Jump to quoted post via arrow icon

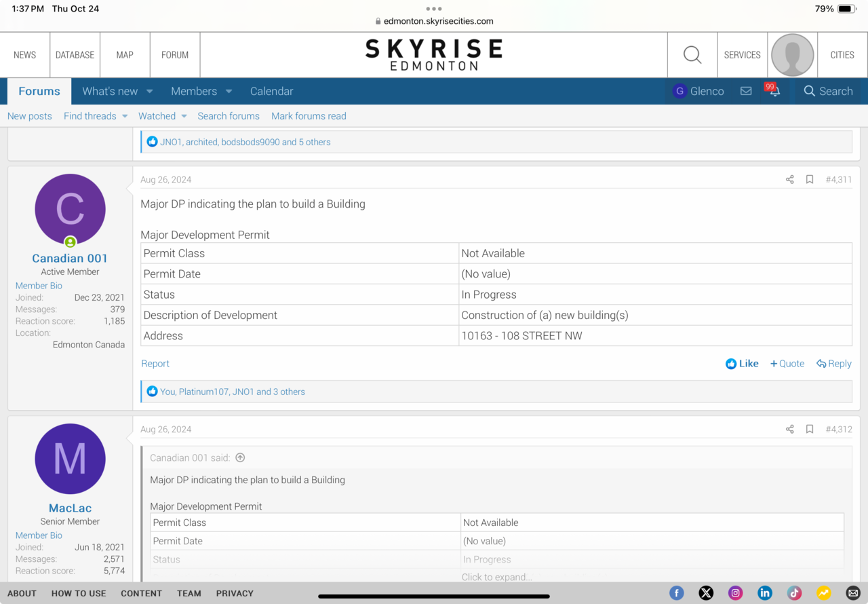click(x=240, y=458)
